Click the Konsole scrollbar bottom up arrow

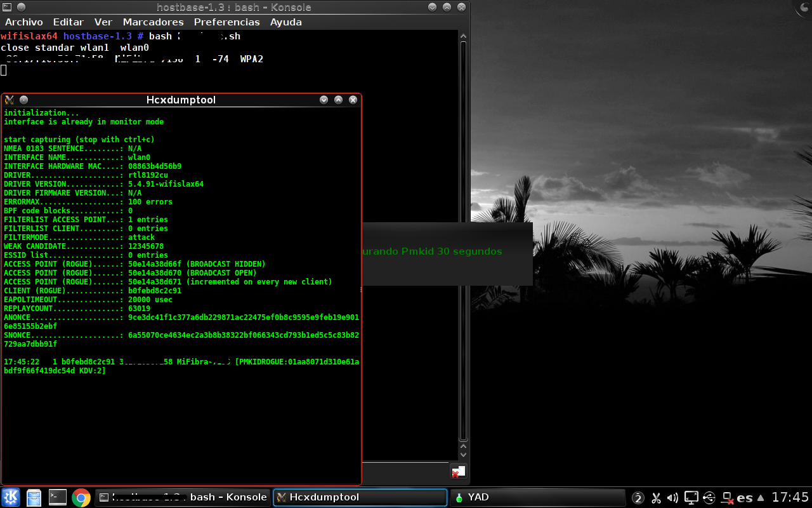[x=463, y=446]
